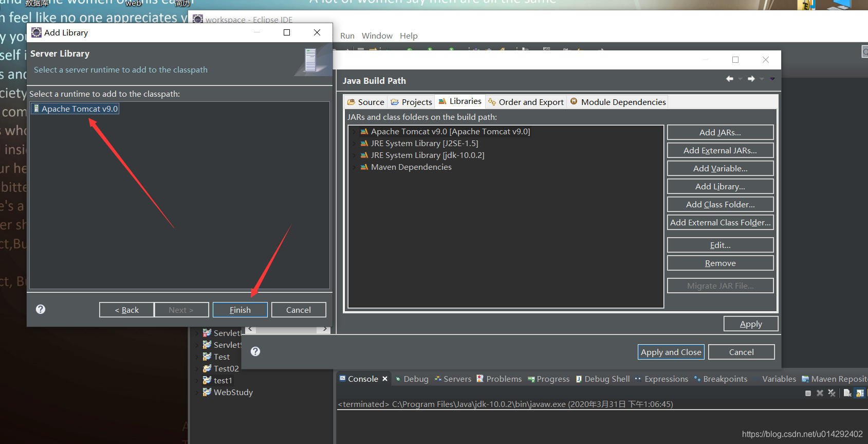Switch to the Source tab
868x444 pixels.
click(x=365, y=102)
